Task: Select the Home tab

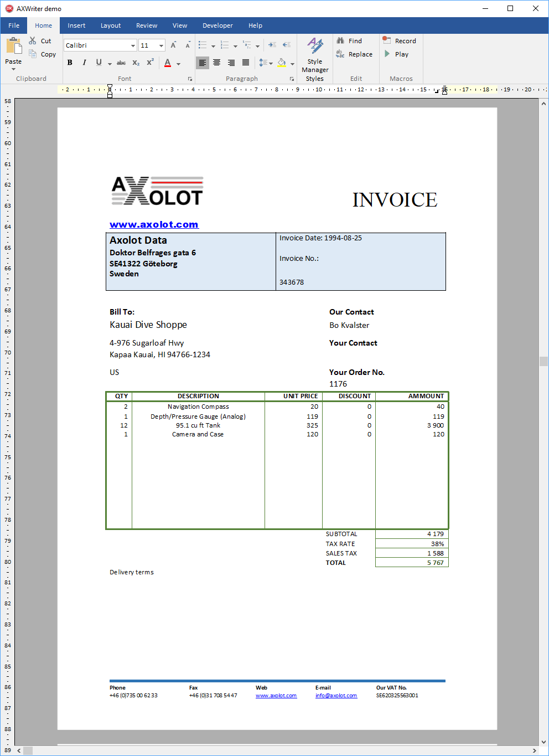Action: coord(43,25)
